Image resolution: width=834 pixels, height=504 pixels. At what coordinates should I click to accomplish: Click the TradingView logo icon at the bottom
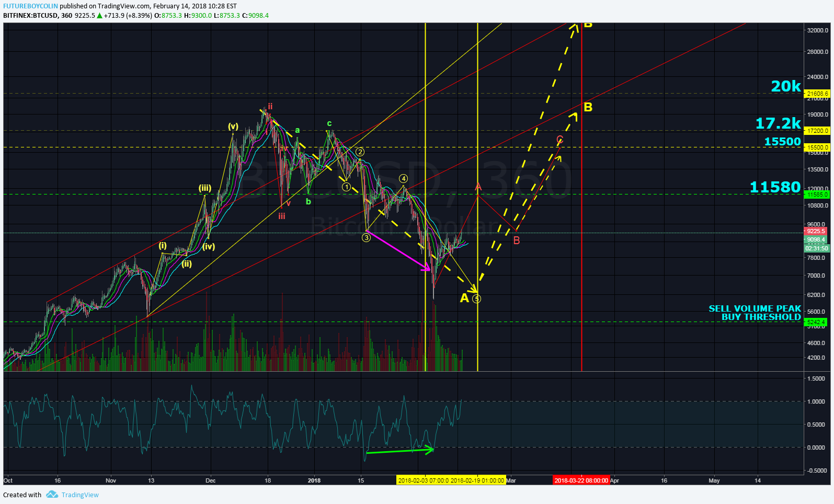tap(52, 495)
